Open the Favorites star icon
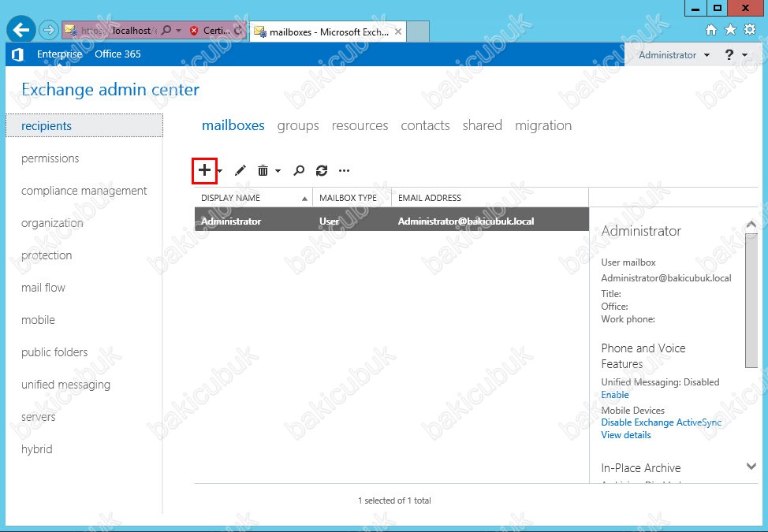 (x=730, y=30)
